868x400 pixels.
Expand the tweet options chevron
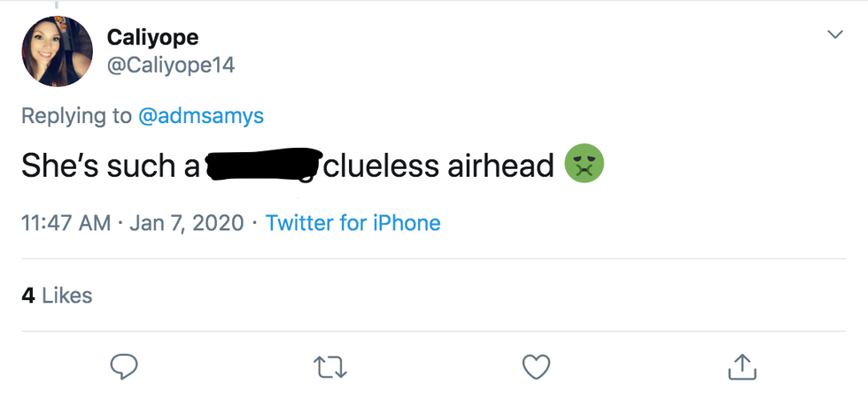[834, 35]
